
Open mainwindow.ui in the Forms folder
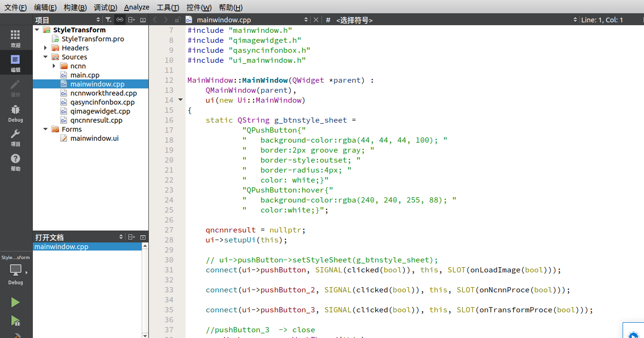[x=94, y=138]
